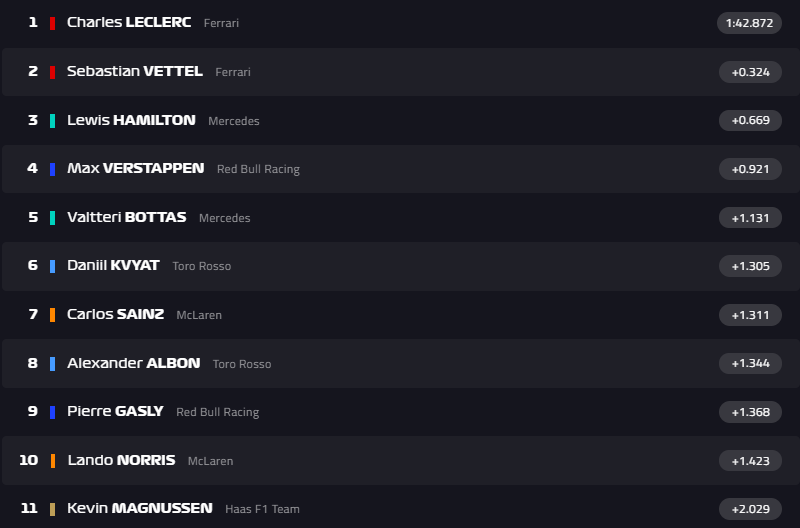Click the teal Mercedes color bar beside Hamilton
Image resolution: width=800 pixels, height=528 pixels.
point(52,120)
